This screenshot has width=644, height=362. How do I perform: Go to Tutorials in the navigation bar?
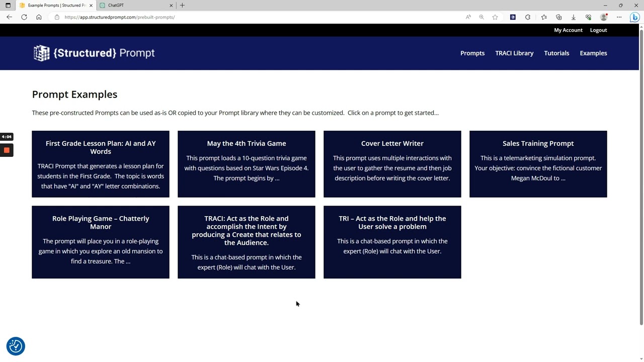pyautogui.click(x=556, y=53)
